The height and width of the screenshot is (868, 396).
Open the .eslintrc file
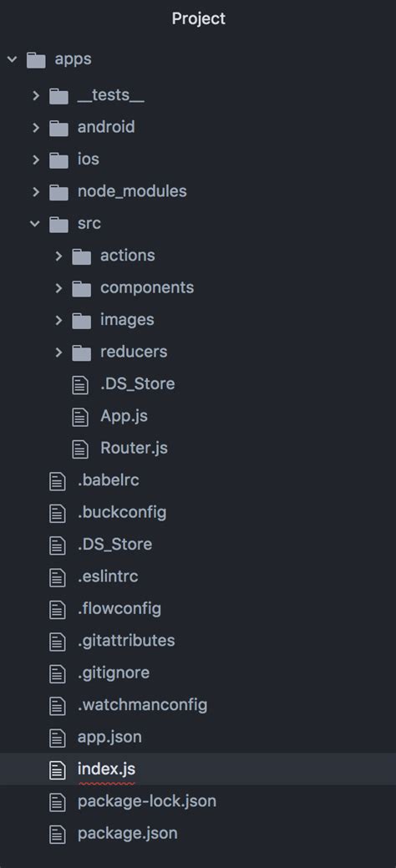click(x=108, y=576)
